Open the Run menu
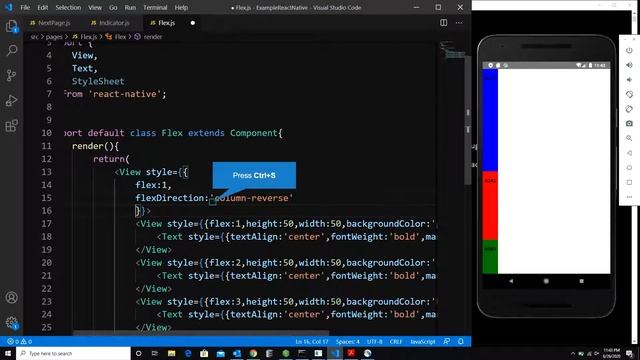Viewport: 640px width, 360px height. (x=130, y=7)
